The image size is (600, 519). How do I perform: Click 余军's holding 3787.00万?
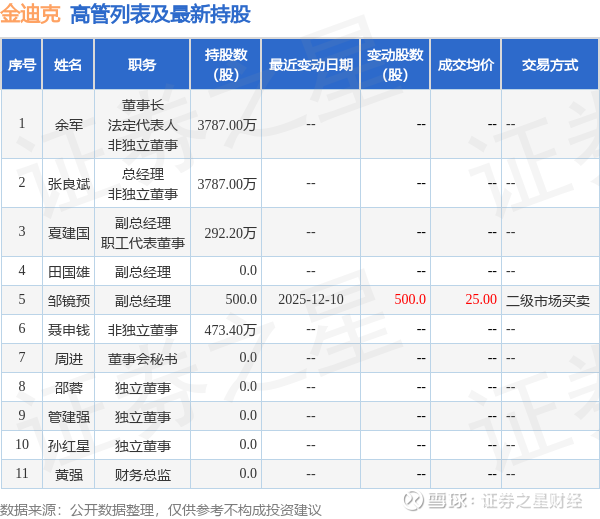coord(227,125)
